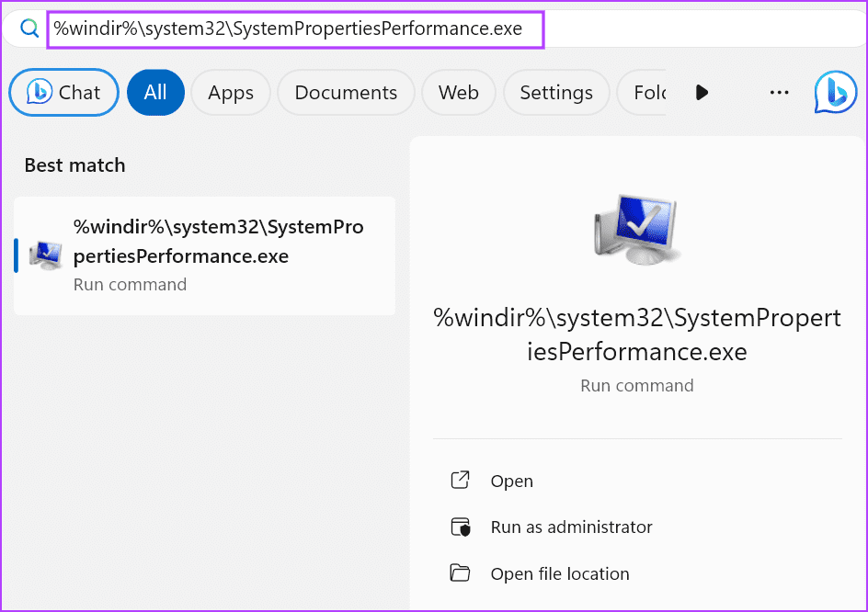The height and width of the screenshot is (612, 868).
Task: Click the Best match result computer icon
Action: (x=45, y=255)
